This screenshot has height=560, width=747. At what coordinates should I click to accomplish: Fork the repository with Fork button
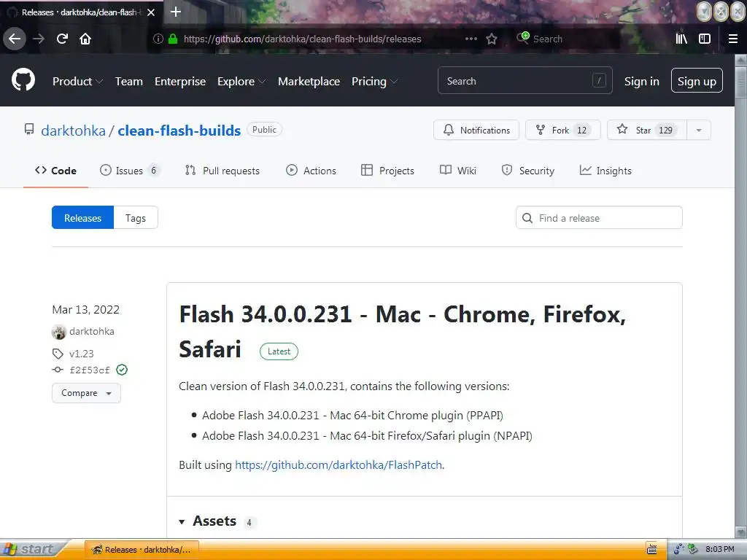[x=562, y=130]
